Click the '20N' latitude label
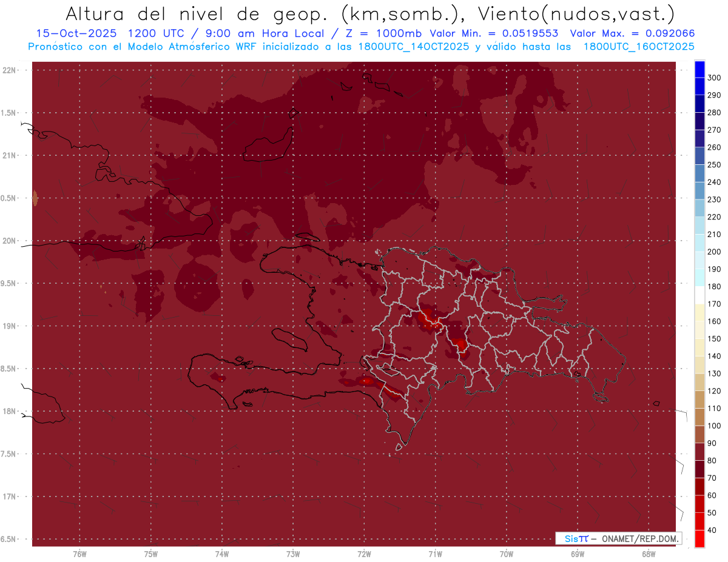Screen dimensions: 728x562 pyautogui.click(x=9, y=241)
